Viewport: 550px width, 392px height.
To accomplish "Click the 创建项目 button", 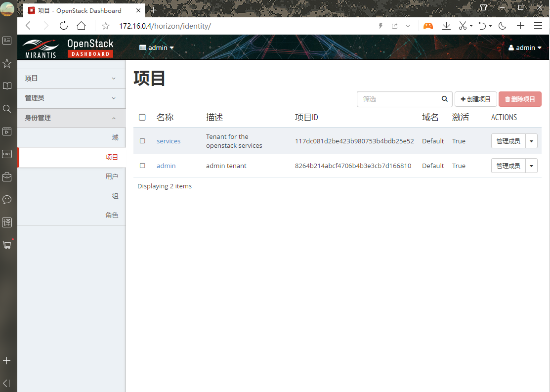I will (475, 99).
